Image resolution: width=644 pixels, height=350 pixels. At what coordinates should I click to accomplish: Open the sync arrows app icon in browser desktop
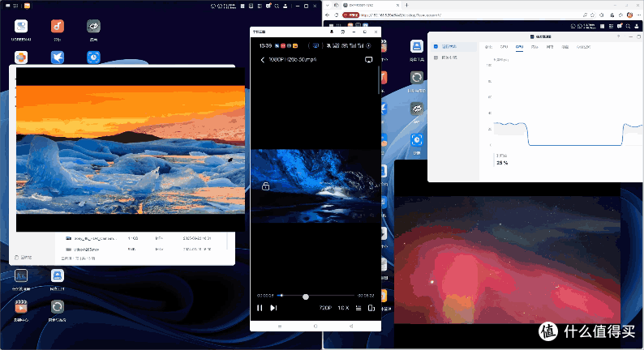(x=416, y=78)
